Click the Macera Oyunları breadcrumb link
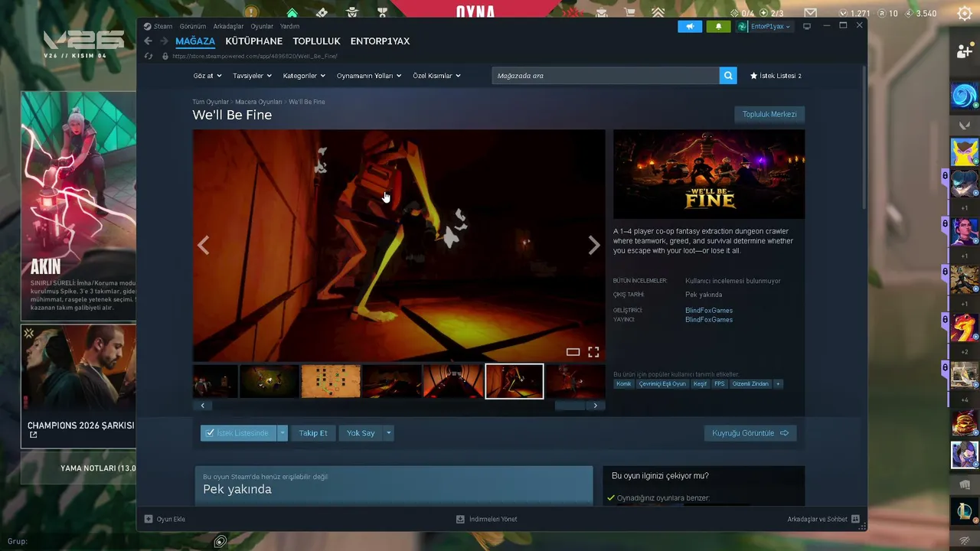This screenshot has width=980, height=551. tap(259, 102)
